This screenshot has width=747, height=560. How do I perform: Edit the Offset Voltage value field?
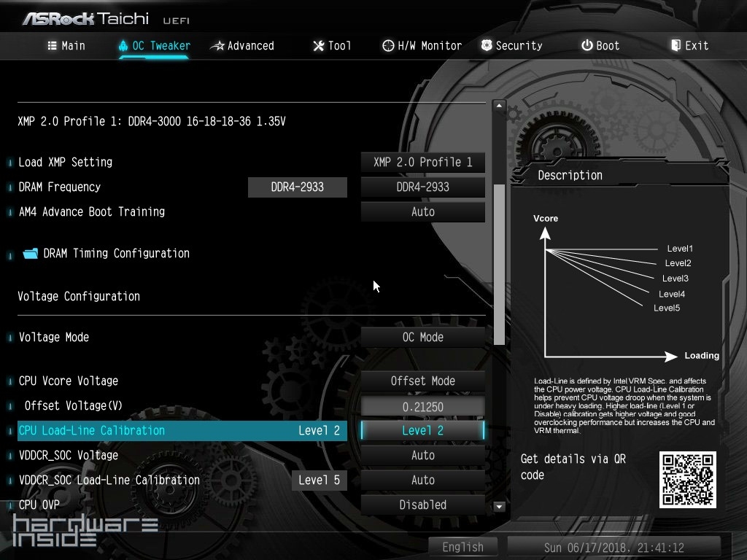point(422,406)
